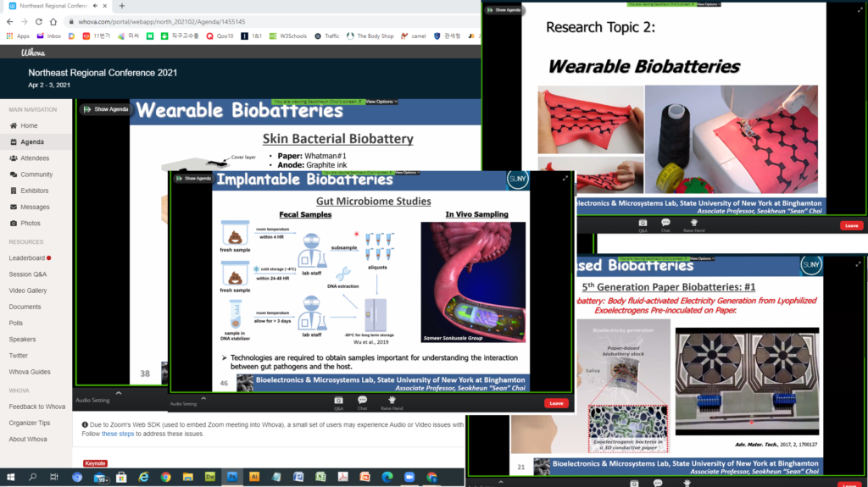This screenshot has width=868, height=487.
Task: Leave meeting in Research Topic 2 window
Action: pos(851,225)
